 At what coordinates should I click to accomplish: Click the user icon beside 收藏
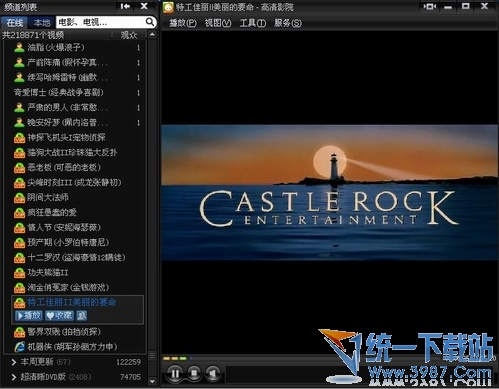tap(81, 315)
